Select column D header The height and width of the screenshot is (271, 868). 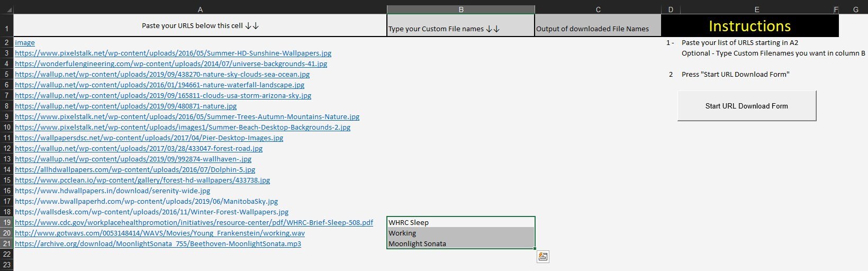pos(671,10)
